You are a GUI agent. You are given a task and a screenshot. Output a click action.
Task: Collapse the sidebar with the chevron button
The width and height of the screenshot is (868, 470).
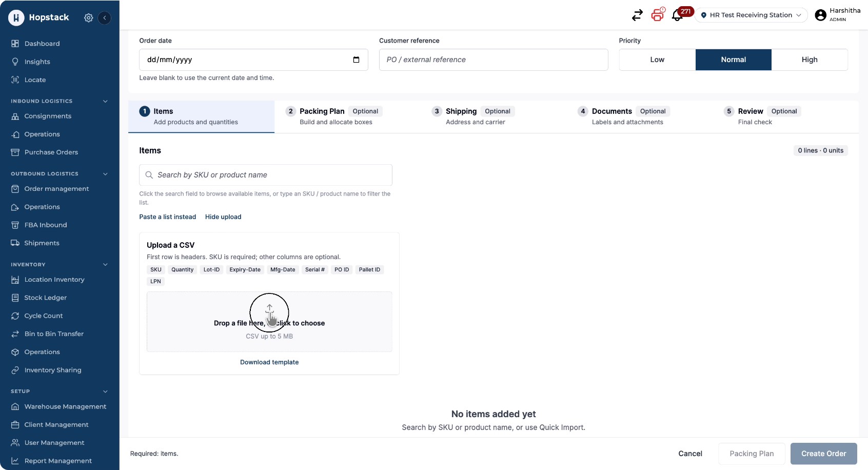[105, 18]
